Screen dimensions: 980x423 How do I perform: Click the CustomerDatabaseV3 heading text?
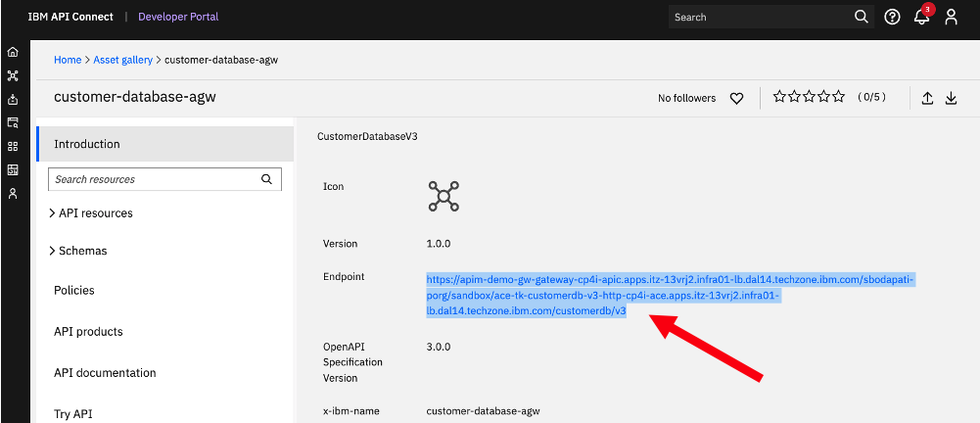point(367,135)
